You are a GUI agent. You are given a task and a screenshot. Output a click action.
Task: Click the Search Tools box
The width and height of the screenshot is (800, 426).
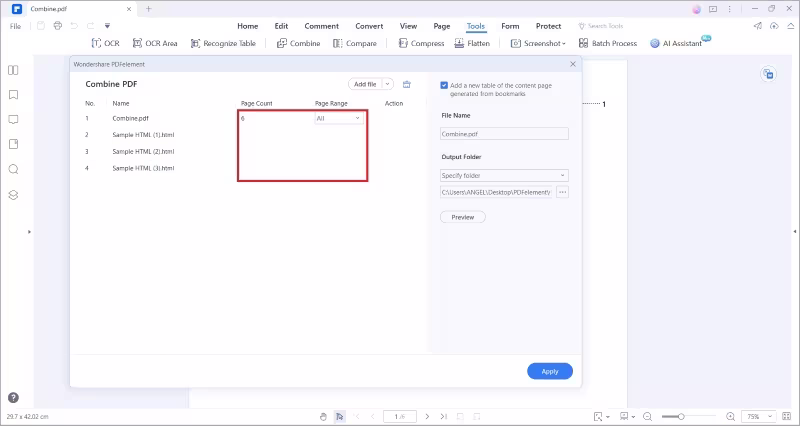coord(601,26)
